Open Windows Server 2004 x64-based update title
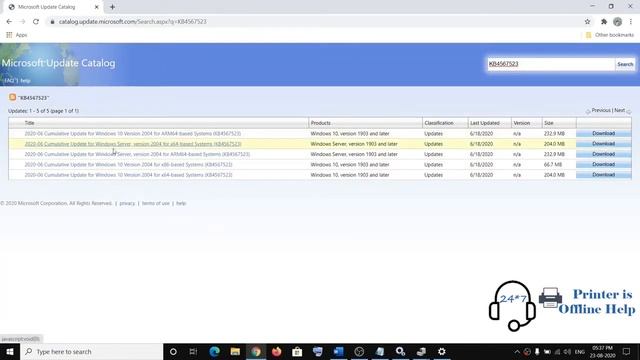 133,144
